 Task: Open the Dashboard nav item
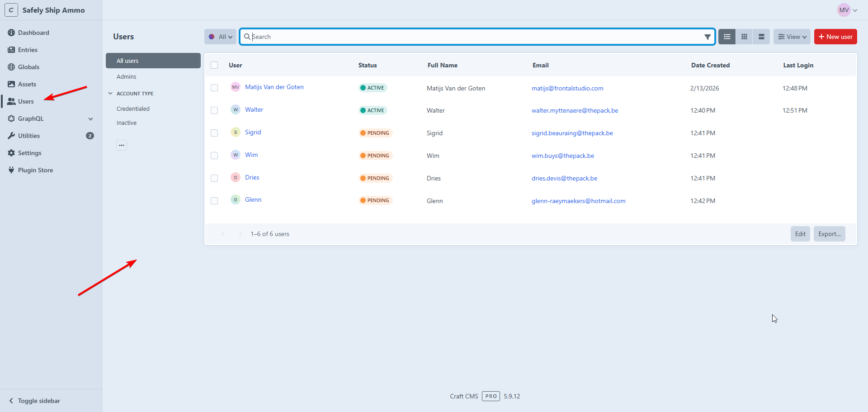(x=28, y=33)
